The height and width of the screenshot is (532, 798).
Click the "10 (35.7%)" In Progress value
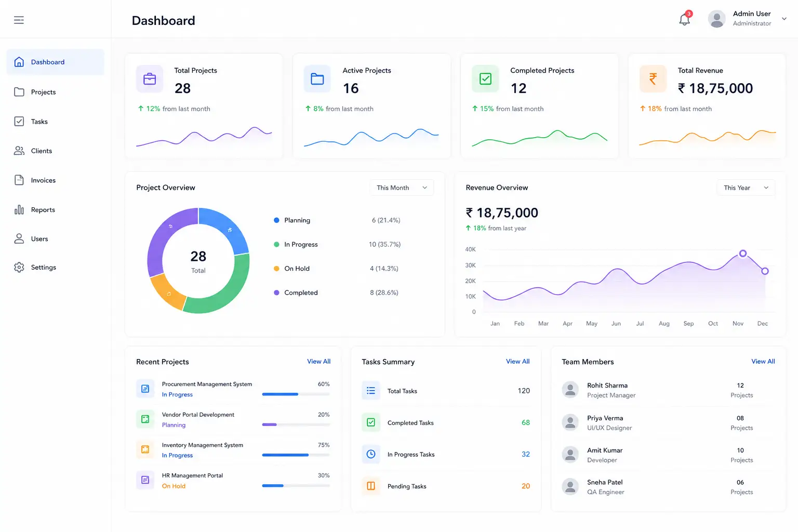384,244
